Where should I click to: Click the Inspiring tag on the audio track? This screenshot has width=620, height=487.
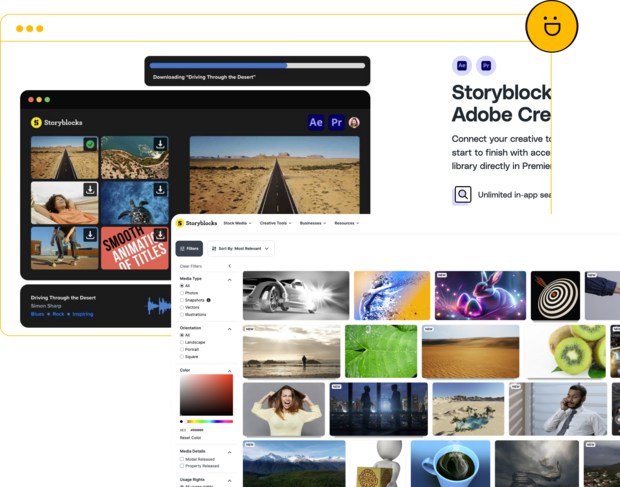click(x=83, y=314)
